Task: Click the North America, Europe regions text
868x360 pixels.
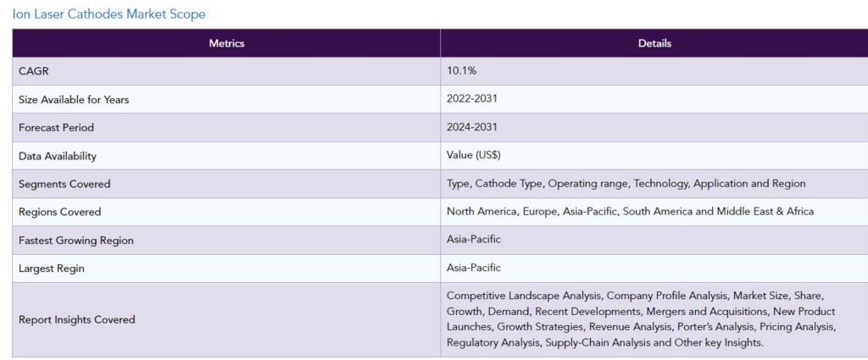Action: tap(630, 212)
